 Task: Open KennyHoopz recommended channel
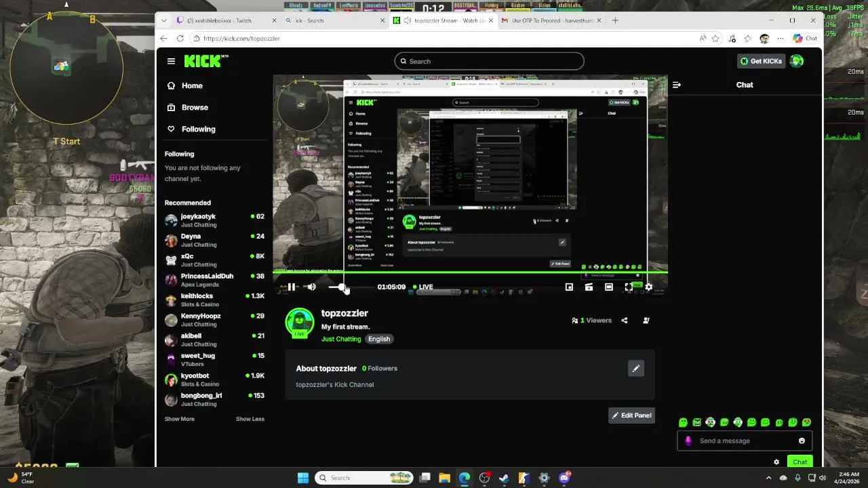tap(214, 320)
